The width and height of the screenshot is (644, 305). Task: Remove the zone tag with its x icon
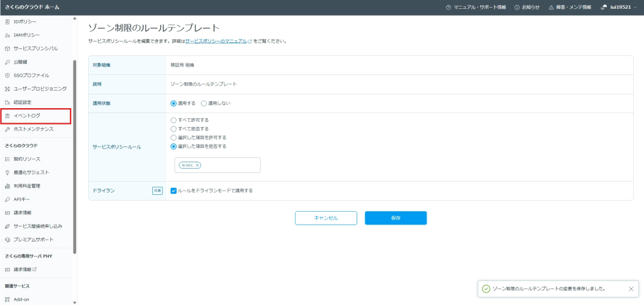point(197,165)
